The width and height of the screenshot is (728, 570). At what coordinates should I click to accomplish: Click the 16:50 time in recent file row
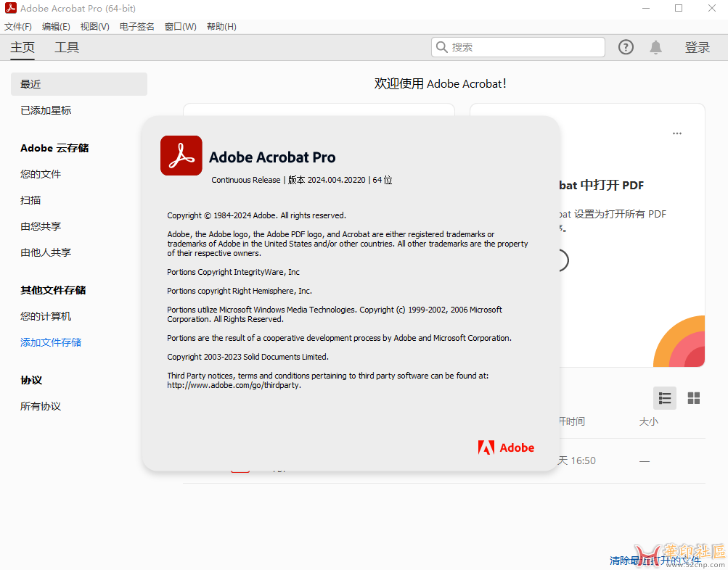(583, 460)
